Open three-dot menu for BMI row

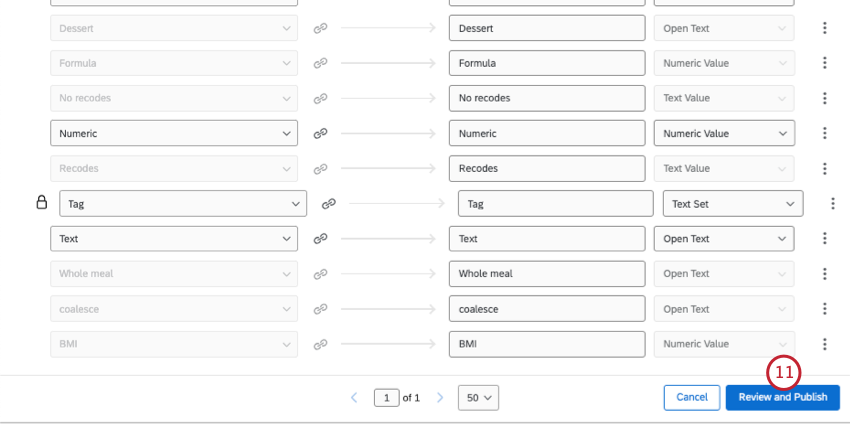coord(825,344)
